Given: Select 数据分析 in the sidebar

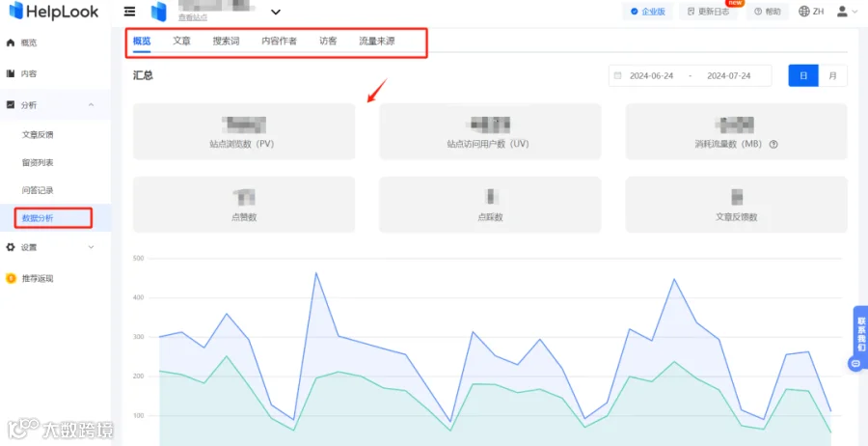Looking at the screenshot, I should click(x=38, y=218).
